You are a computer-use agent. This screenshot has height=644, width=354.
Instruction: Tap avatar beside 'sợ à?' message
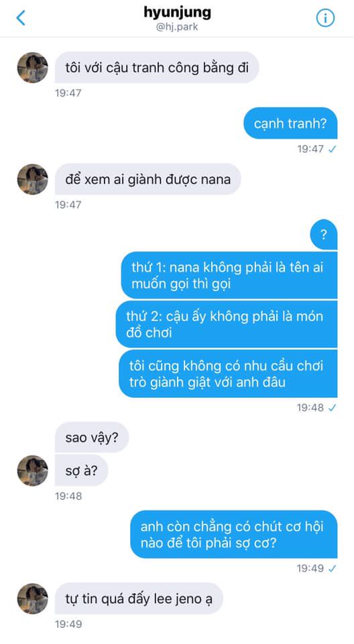(32, 471)
